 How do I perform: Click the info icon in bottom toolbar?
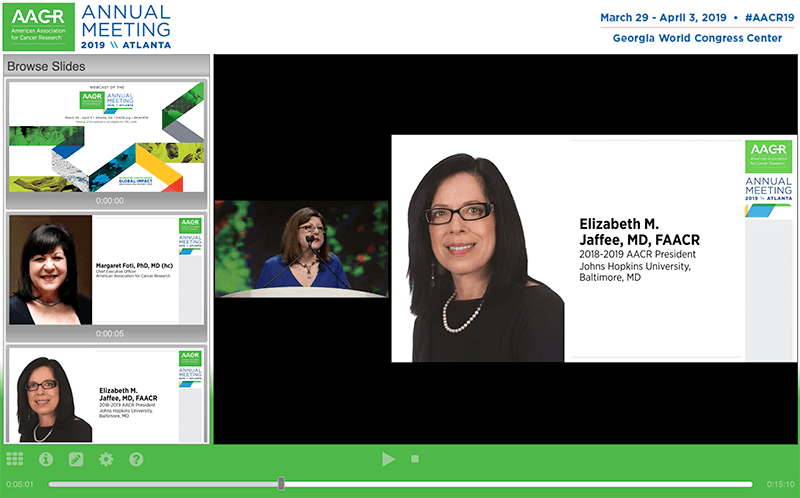[x=46, y=459]
